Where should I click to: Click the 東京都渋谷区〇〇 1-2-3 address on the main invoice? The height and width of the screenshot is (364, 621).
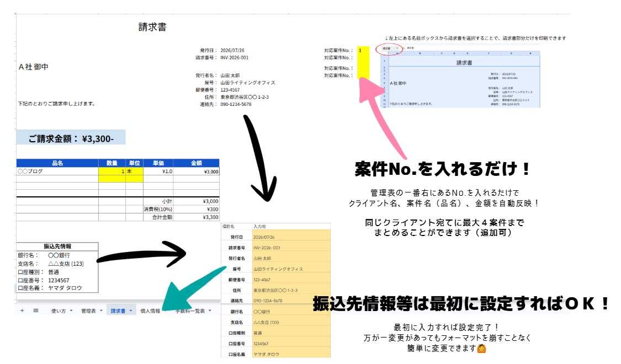245,97
